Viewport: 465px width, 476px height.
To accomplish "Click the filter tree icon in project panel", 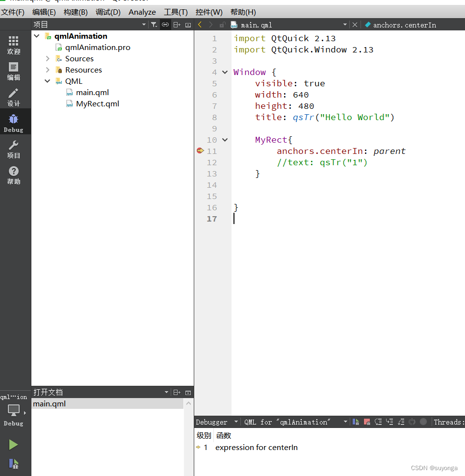I will pos(154,25).
